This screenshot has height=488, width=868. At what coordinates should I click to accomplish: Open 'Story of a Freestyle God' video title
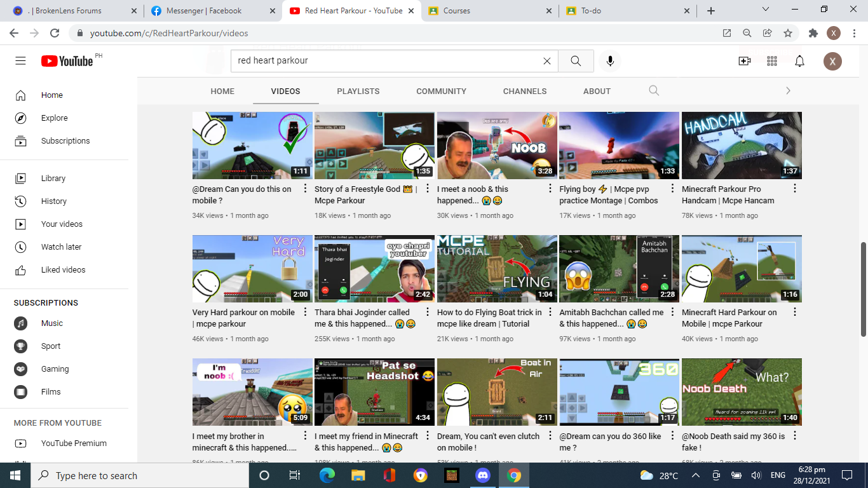(x=365, y=194)
